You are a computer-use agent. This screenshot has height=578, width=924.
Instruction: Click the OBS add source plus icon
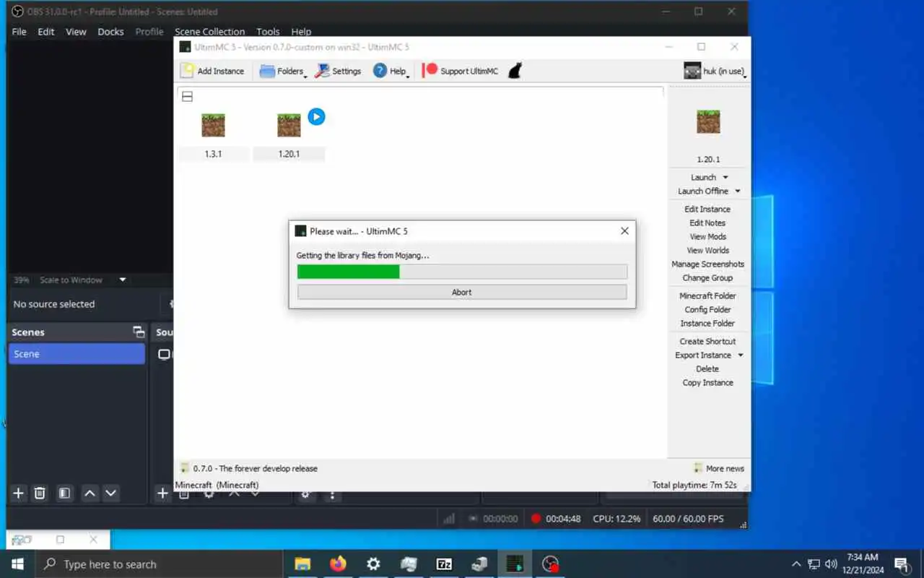point(162,493)
